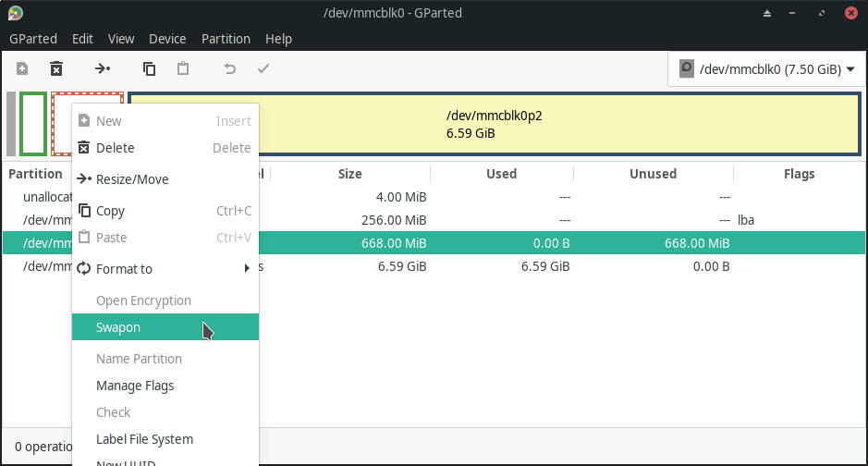Click the Copy partition toolbar icon
Image resolution: width=868 pixels, height=466 pixels.
coord(149,68)
